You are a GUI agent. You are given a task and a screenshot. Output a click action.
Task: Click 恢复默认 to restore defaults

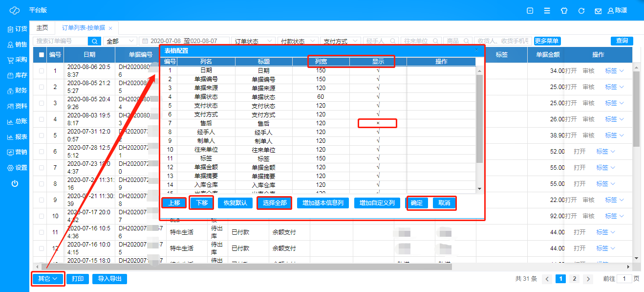(x=235, y=203)
